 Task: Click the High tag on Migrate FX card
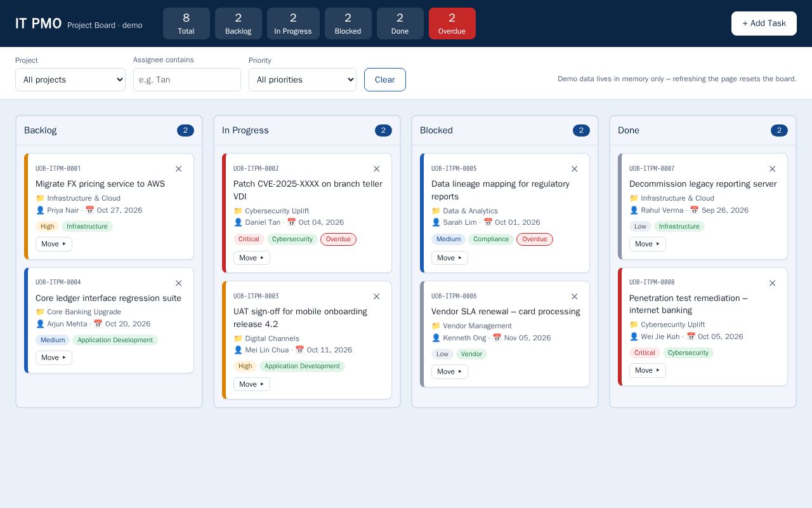coord(47,226)
